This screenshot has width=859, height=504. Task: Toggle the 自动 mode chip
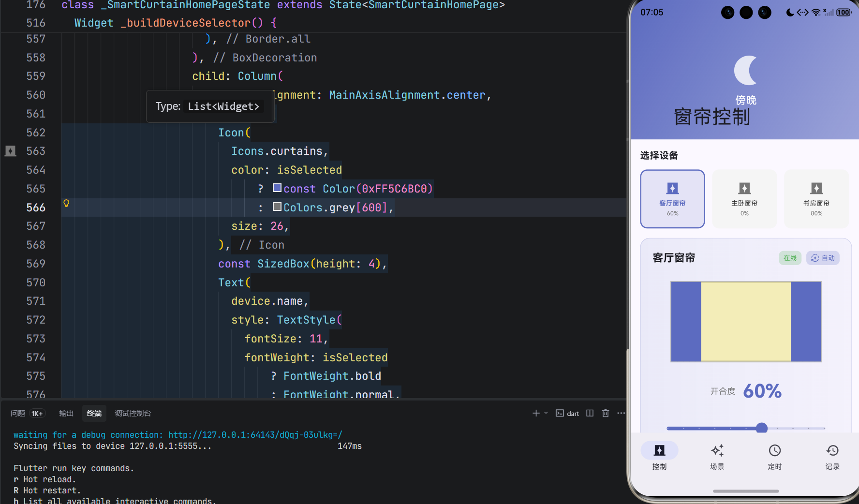tap(823, 258)
